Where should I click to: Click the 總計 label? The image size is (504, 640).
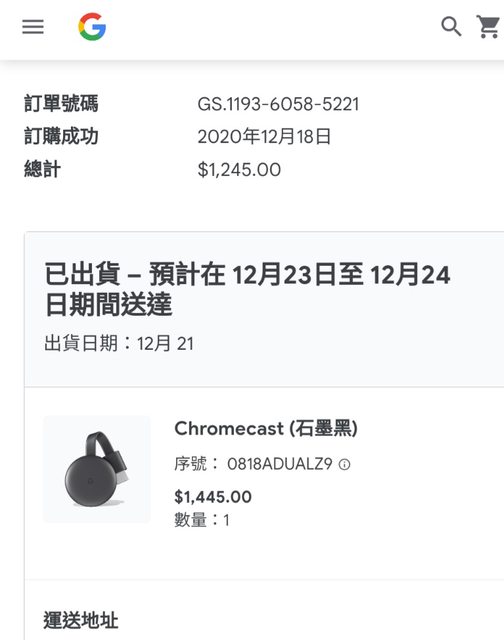click(42, 169)
